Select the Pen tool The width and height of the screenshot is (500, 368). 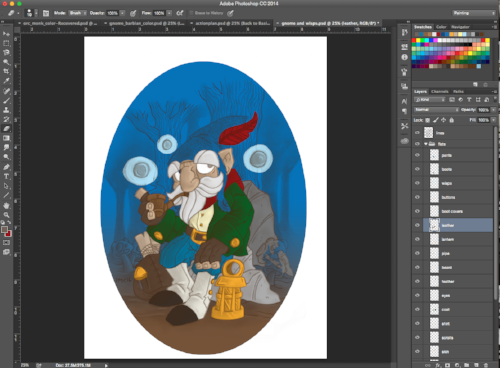pos(6,167)
